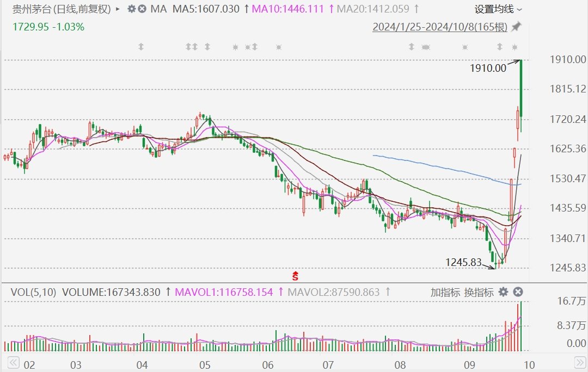Click the 1625.36 price axis label
This screenshot has width=588, height=372.
point(568,148)
